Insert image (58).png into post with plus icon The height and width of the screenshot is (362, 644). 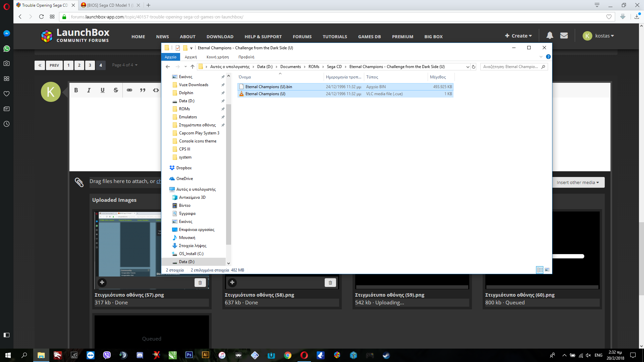click(232, 282)
